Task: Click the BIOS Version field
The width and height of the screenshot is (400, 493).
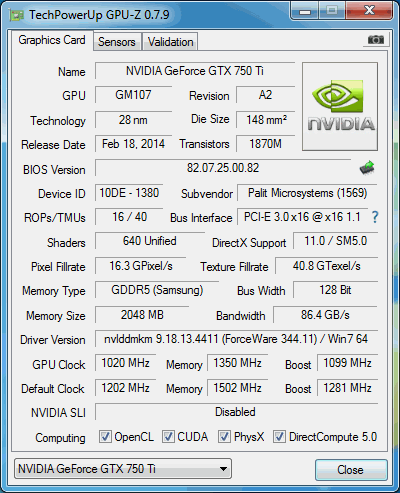Action: (223, 168)
